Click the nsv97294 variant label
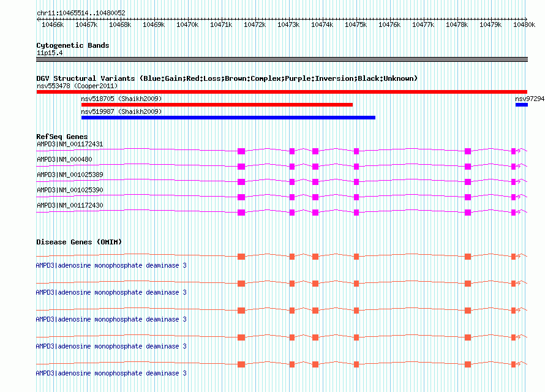Image resolution: width=545 pixels, height=392 pixels. pyautogui.click(x=530, y=99)
